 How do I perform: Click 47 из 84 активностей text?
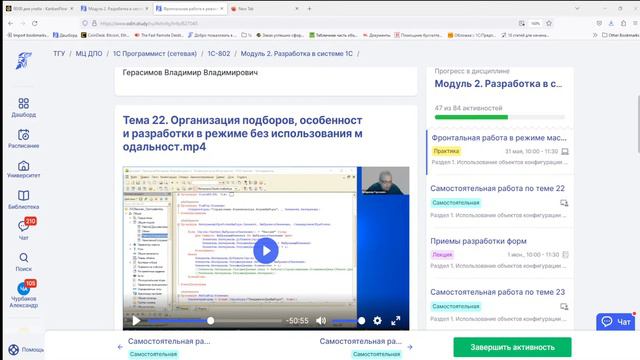[x=468, y=108]
